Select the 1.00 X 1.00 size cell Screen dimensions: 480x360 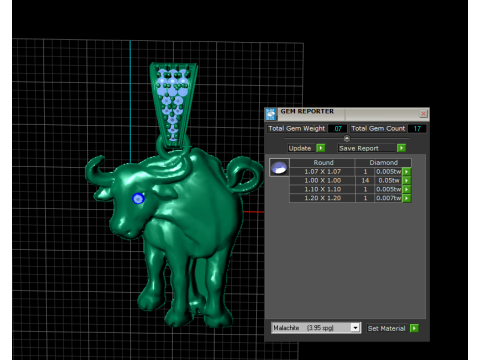click(322, 181)
